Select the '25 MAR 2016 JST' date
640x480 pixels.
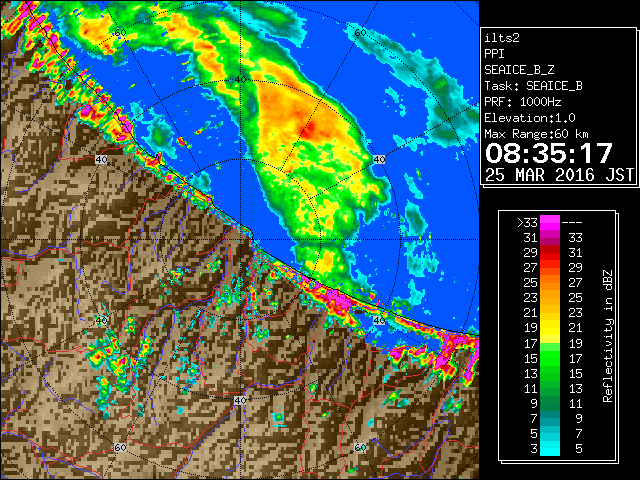(x=559, y=175)
